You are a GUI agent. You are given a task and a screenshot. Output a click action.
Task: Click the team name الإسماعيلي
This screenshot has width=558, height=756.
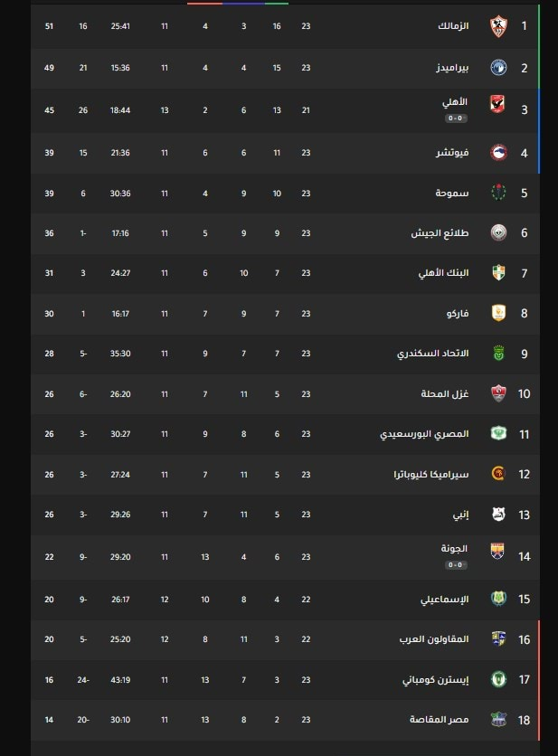[x=445, y=600]
